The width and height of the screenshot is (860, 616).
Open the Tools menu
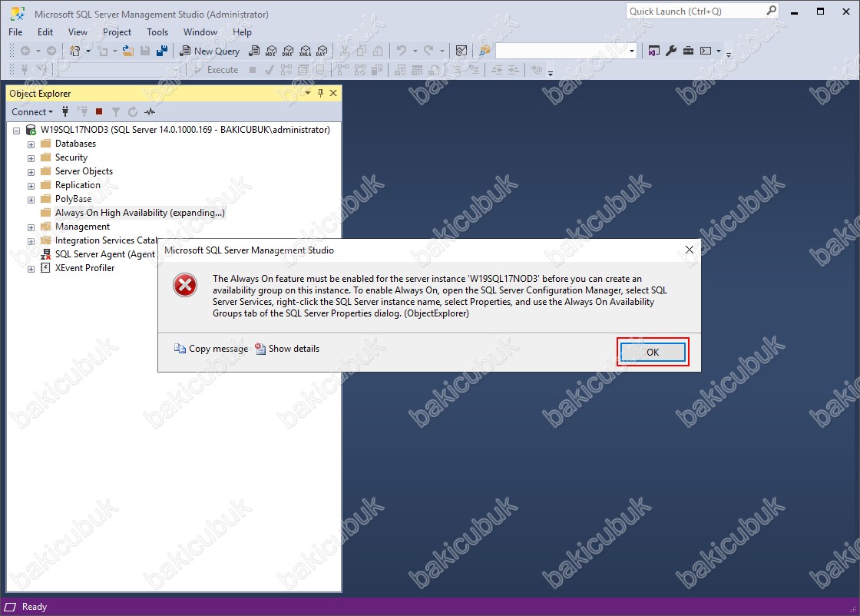point(157,31)
